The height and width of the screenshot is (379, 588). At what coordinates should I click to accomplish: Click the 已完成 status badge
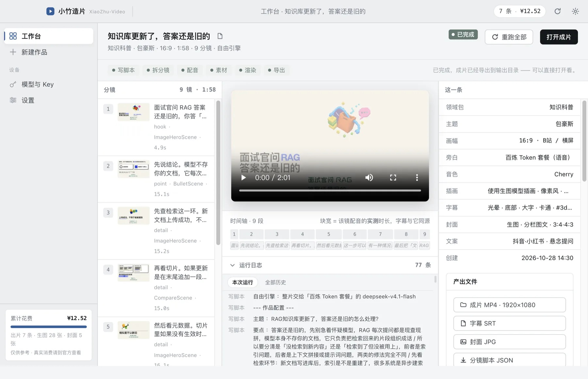(463, 35)
